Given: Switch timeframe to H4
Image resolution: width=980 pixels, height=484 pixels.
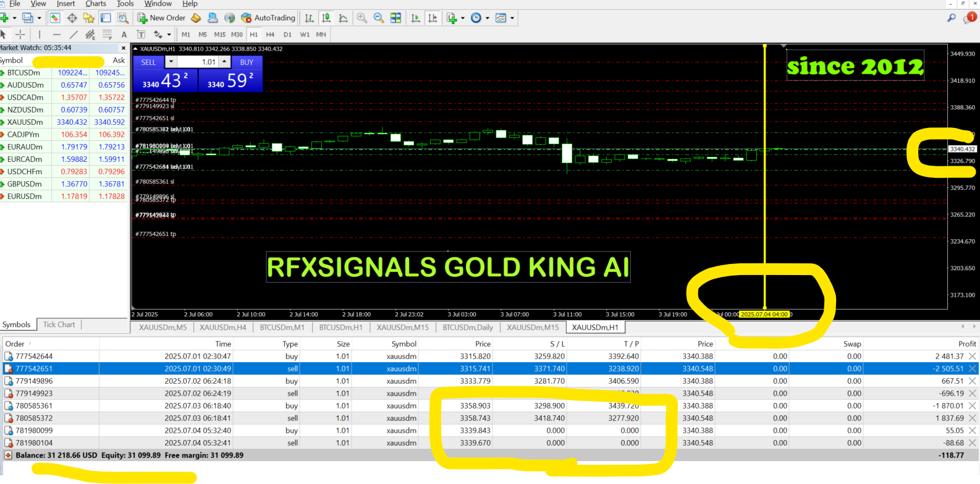Looking at the screenshot, I should tap(270, 35).
